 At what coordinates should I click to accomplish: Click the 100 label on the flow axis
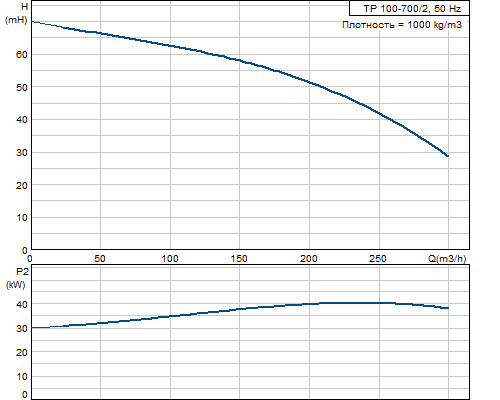point(170,259)
